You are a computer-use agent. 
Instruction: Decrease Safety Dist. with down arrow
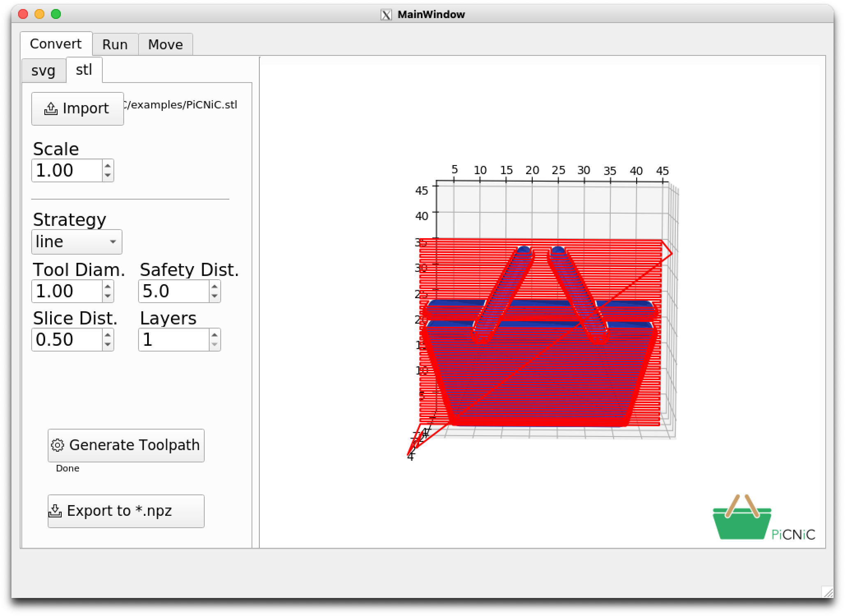(215, 296)
